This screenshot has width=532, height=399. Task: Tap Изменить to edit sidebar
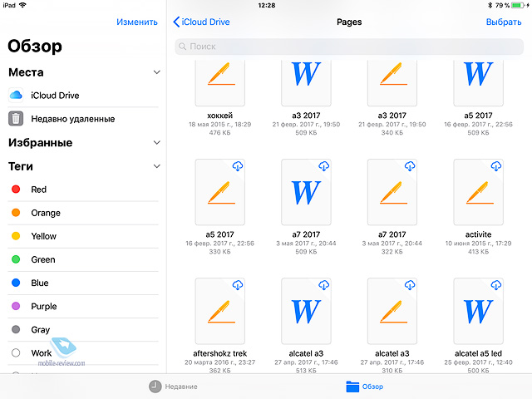[137, 22]
